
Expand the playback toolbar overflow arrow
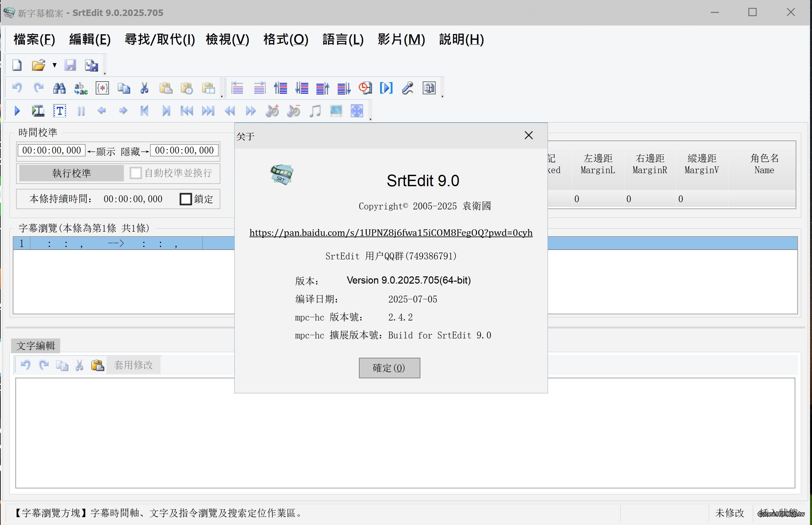[x=370, y=119]
